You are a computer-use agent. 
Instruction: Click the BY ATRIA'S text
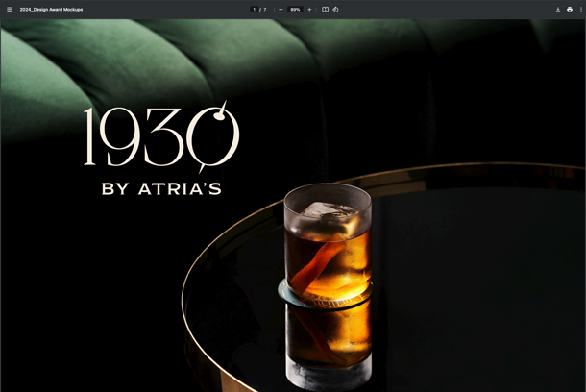point(161,188)
